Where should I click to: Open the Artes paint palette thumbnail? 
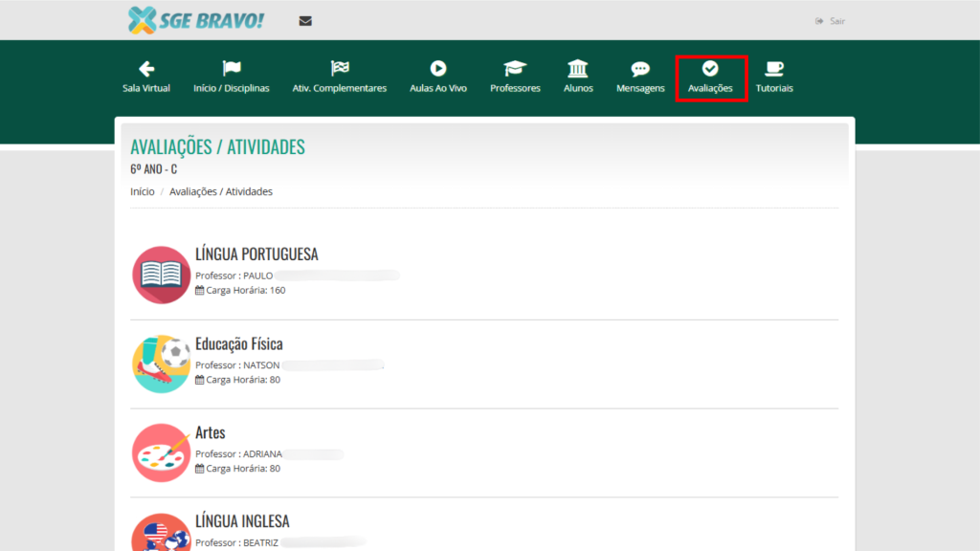pos(161,452)
